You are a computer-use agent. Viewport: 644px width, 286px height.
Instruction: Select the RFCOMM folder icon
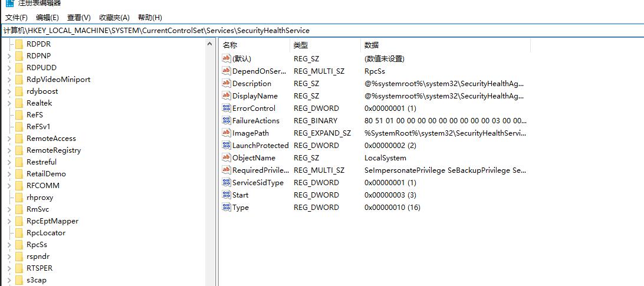click(x=19, y=186)
